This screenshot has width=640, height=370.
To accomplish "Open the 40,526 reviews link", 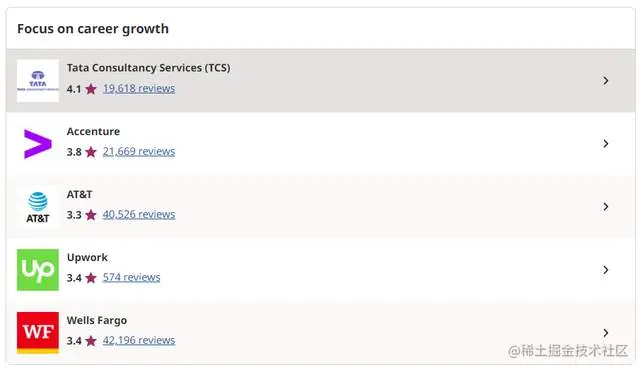I will 139,214.
